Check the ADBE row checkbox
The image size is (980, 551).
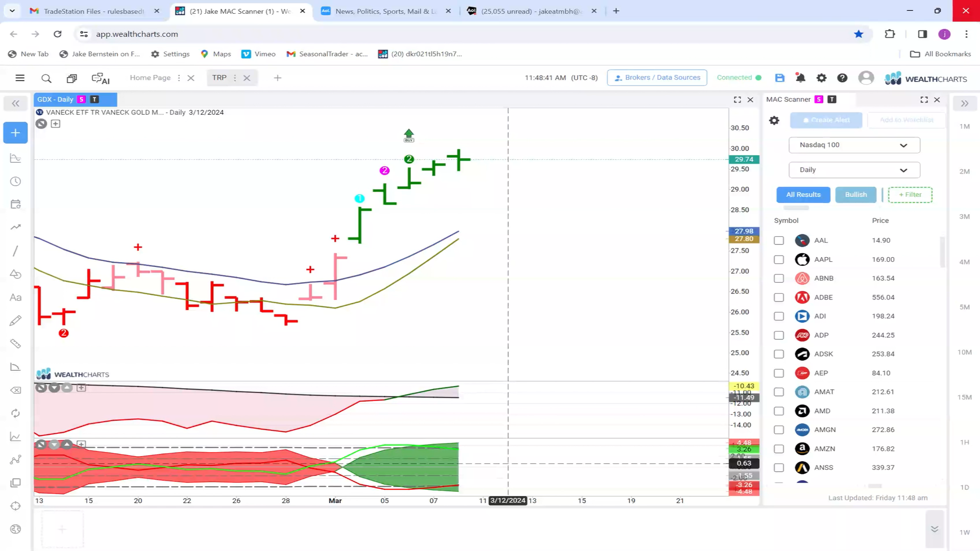click(x=778, y=297)
